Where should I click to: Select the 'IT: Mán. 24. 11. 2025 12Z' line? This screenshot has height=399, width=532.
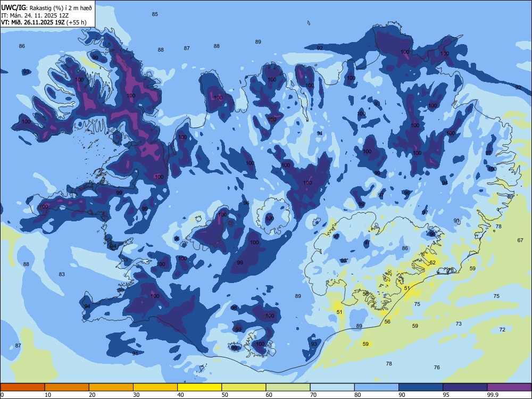point(35,15)
